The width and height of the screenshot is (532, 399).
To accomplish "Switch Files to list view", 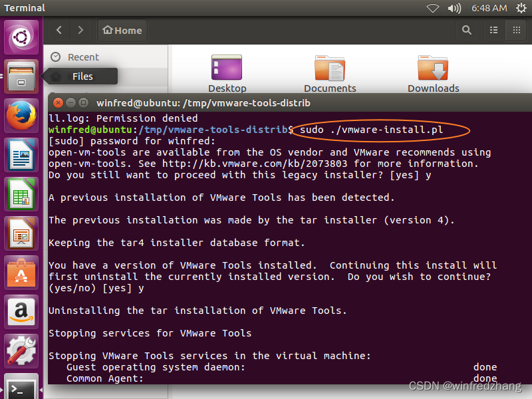I will pyautogui.click(x=494, y=30).
